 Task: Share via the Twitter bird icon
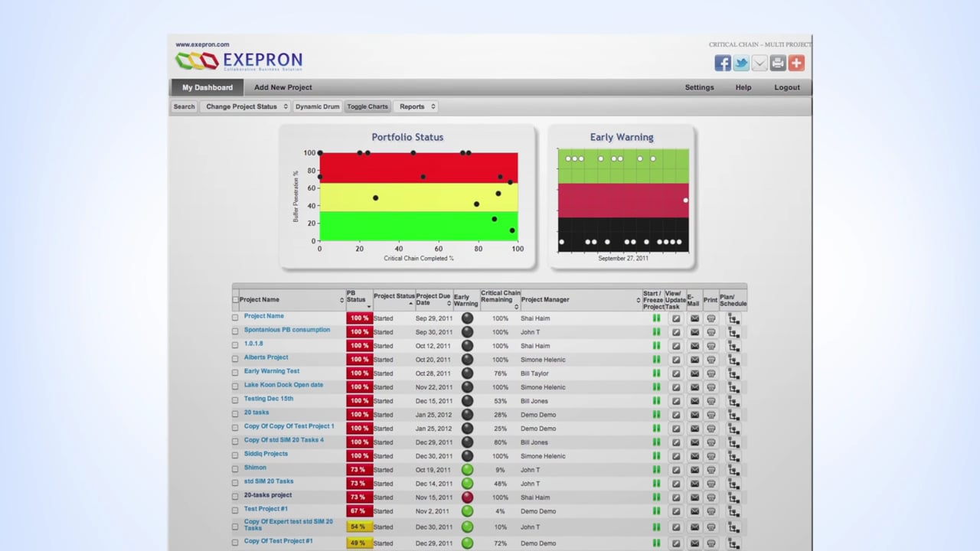(x=741, y=64)
